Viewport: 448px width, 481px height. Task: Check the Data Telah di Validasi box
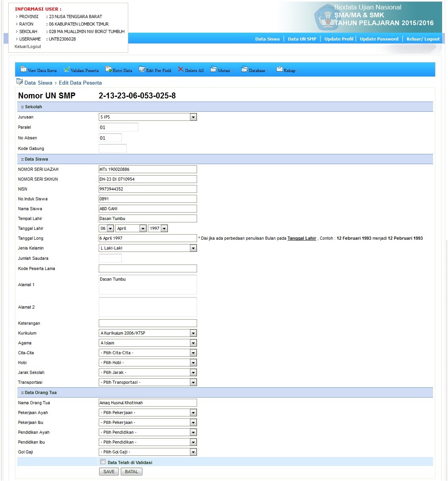103,461
